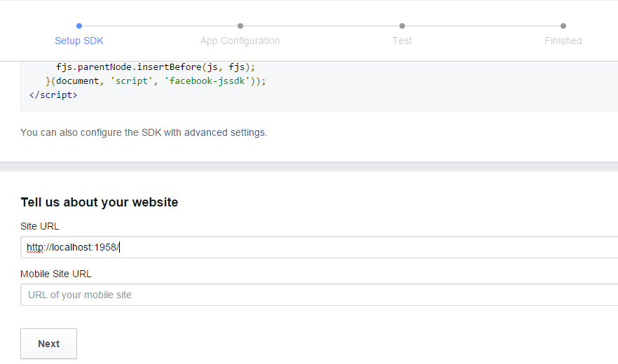The height and width of the screenshot is (364, 618).
Task: Click the Mobile Site URL input field
Action: coord(320,295)
